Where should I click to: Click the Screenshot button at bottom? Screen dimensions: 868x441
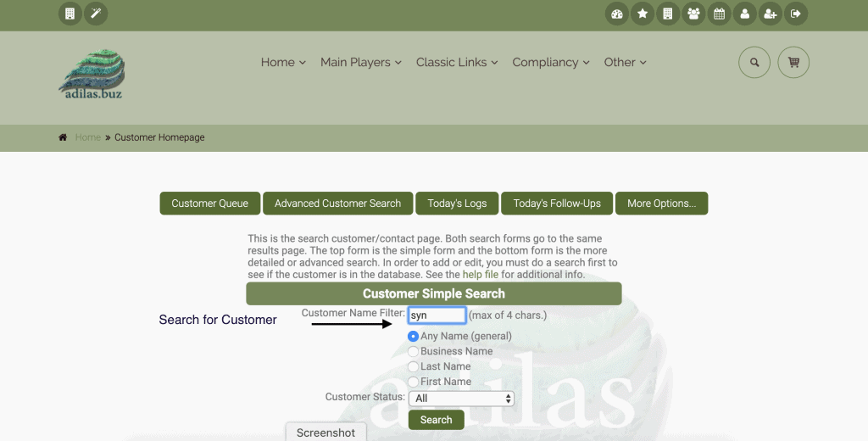click(325, 433)
